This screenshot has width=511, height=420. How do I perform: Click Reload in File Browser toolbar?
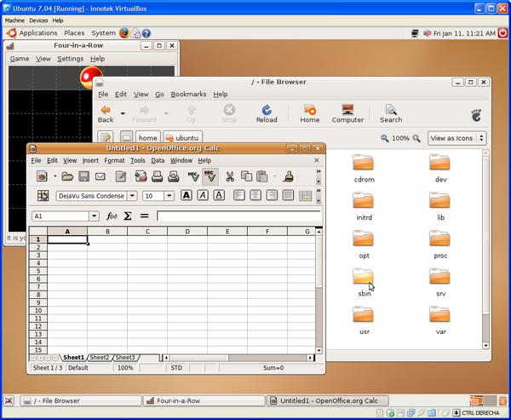[x=267, y=114]
